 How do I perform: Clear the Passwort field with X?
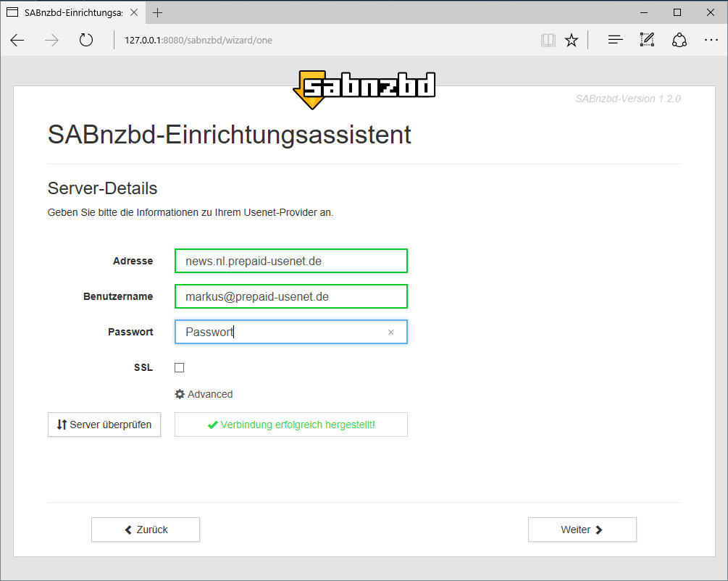(x=391, y=332)
